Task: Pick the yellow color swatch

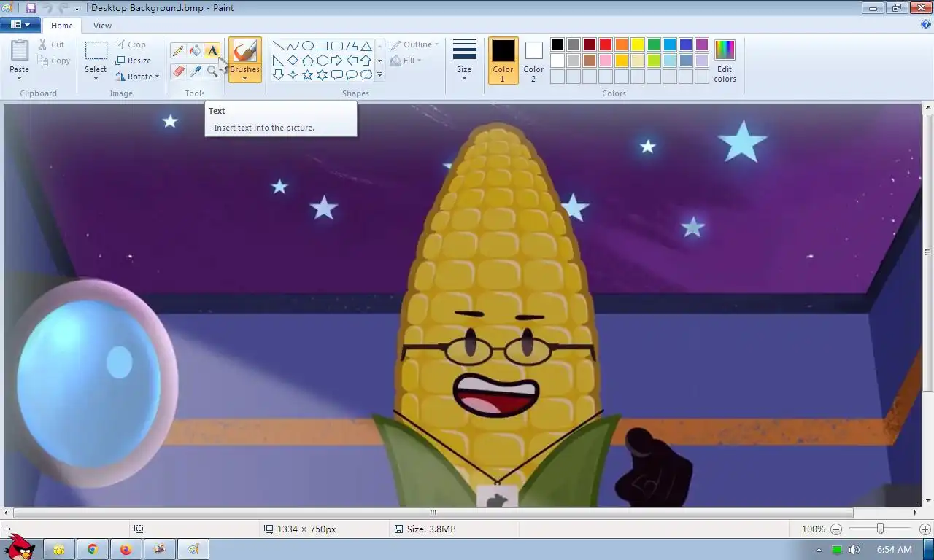Action: pos(637,44)
